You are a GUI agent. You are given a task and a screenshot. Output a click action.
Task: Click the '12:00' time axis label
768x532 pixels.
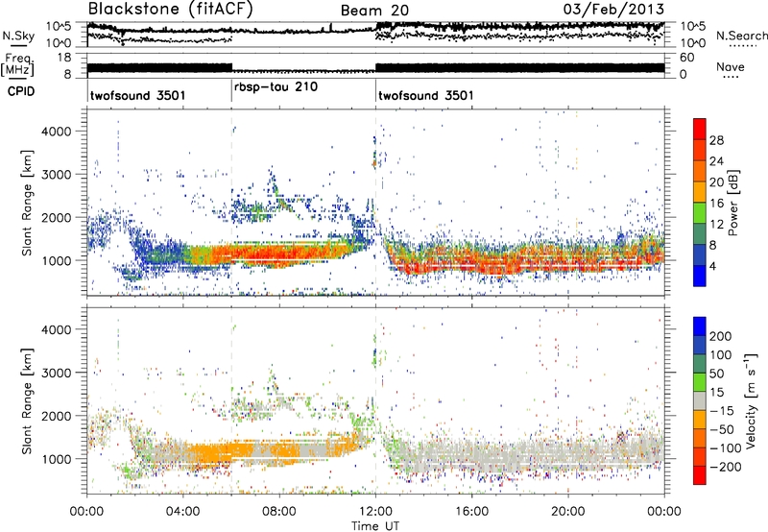pos(375,512)
